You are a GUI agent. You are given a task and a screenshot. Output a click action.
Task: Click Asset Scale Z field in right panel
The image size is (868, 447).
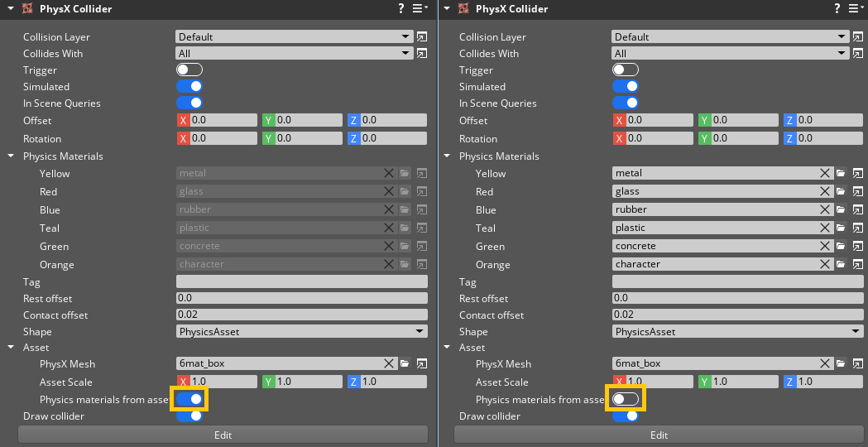tap(823, 382)
